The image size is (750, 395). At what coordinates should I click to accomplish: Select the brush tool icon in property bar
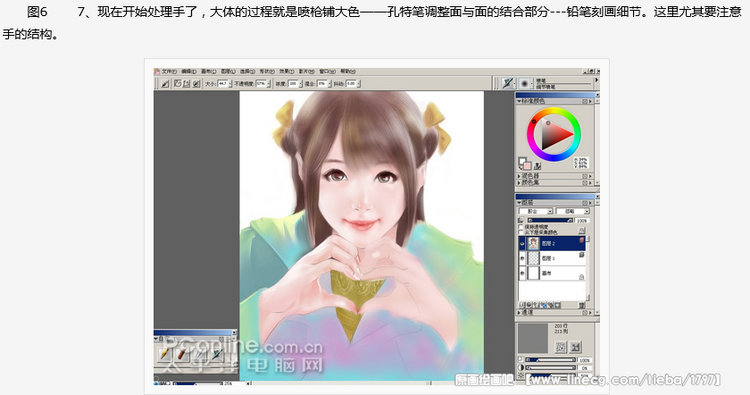pyautogui.click(x=165, y=84)
